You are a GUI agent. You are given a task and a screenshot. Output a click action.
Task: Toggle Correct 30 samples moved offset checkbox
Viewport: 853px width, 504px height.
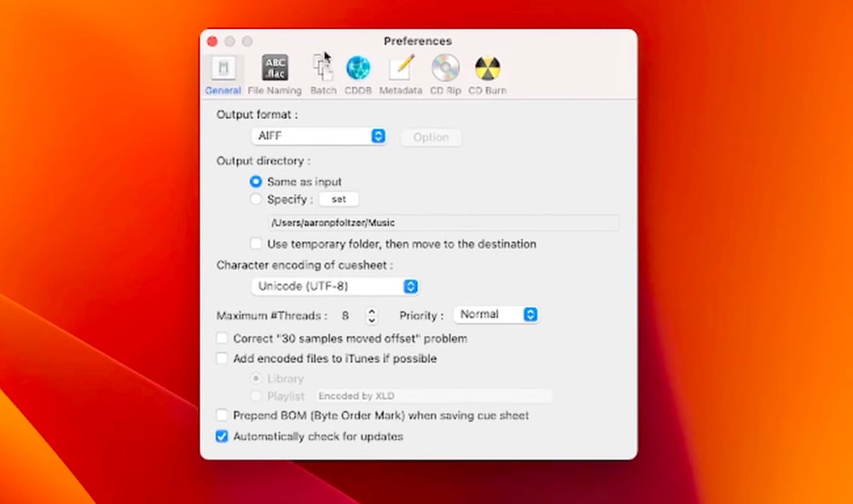[x=222, y=339]
